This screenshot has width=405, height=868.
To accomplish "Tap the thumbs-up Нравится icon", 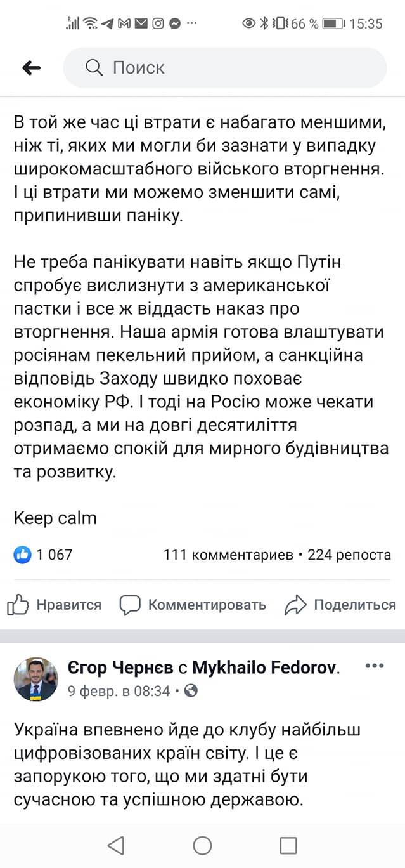I will 18,605.
